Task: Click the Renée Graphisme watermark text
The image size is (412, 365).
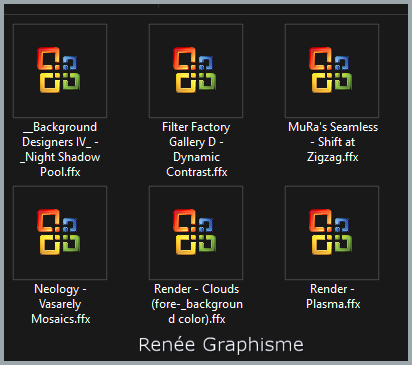Action: pyautogui.click(x=221, y=345)
